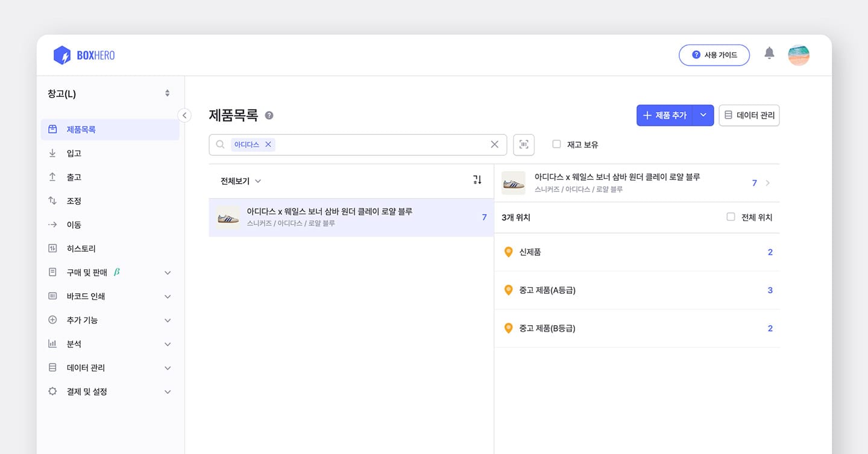Open the user profile avatar

point(799,55)
